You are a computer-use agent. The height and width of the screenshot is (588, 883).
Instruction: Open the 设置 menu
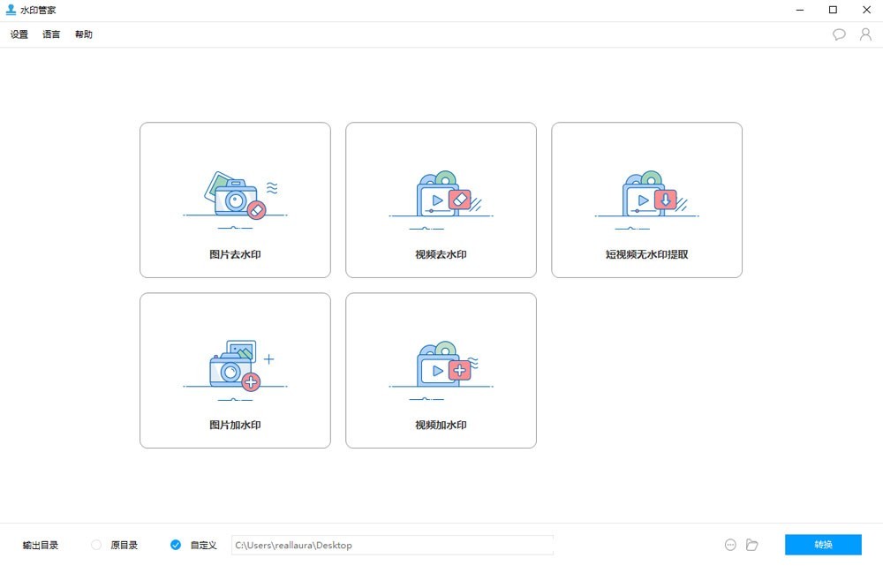tap(19, 34)
